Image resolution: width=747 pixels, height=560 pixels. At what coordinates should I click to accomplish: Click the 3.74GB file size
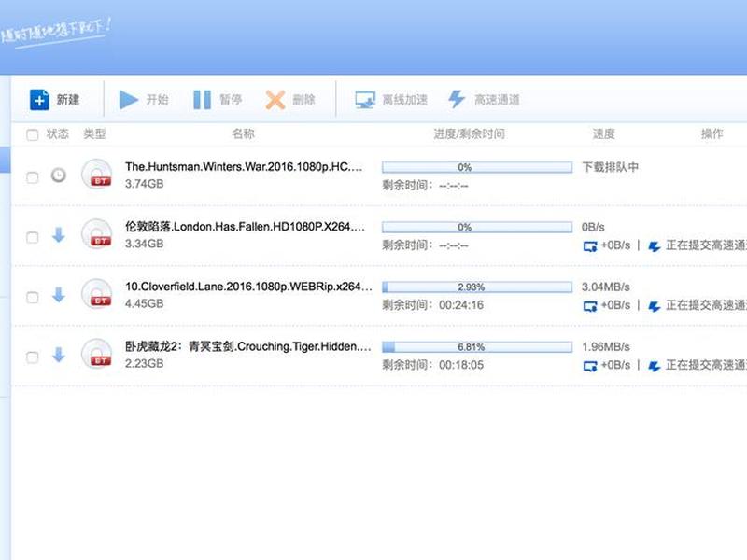point(145,184)
